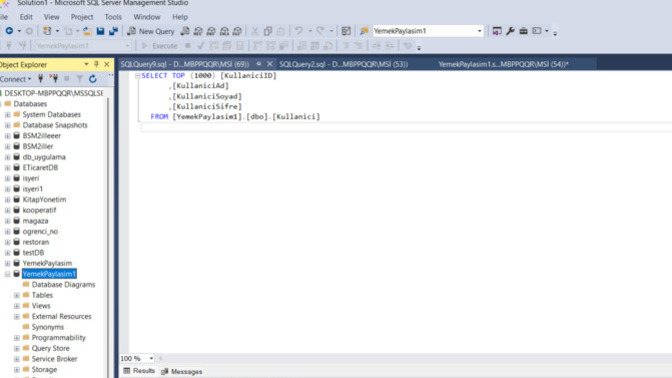Screen dimensions: 672x378
Task: Select the Synonyms folder
Action: click(x=48, y=327)
